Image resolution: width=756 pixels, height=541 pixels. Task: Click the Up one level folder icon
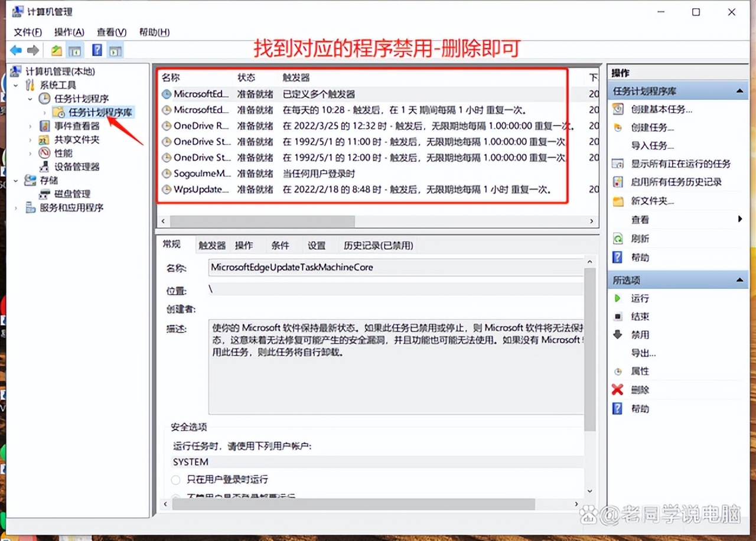[56, 51]
